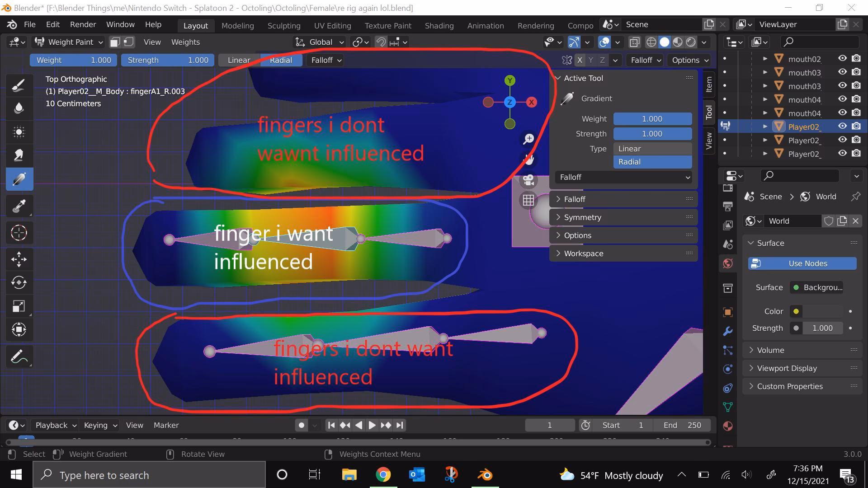
Task: Toggle viewport overlays on or off
Action: click(604, 42)
